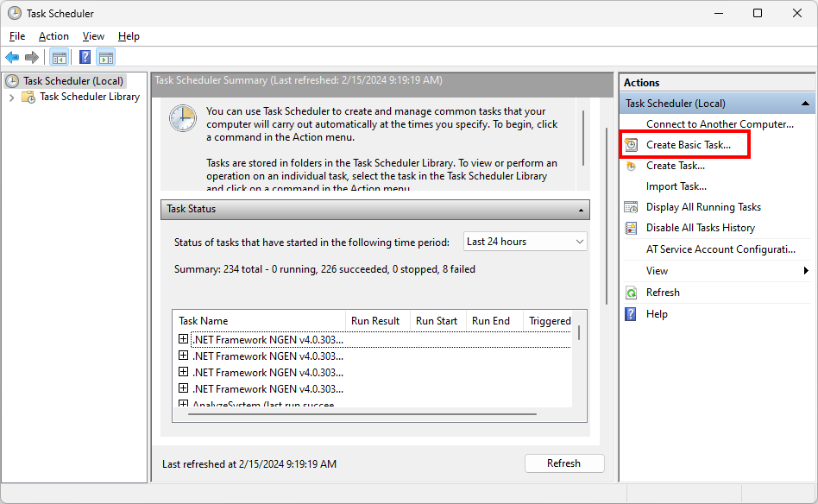Image resolution: width=818 pixels, height=504 pixels.
Task: Click the Task Scheduler Library folder icon
Action: (x=28, y=97)
